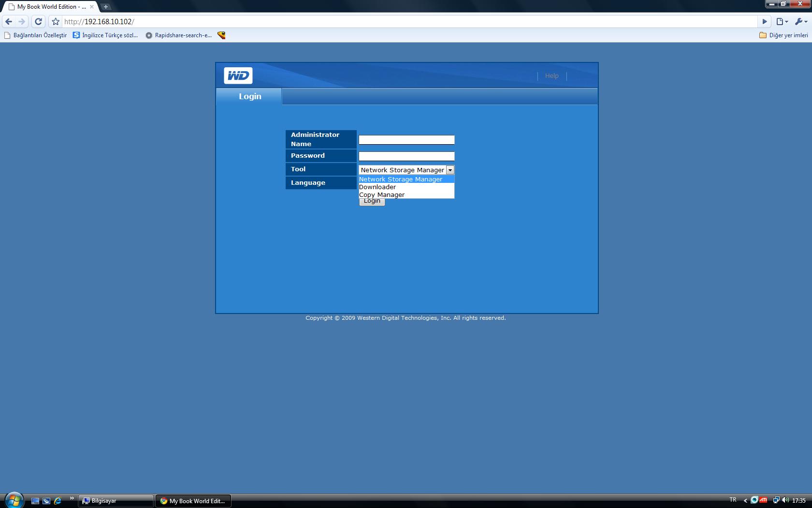Screen dimensions: 812x508
Task: Click My Book World Edit taskbar button
Action: pos(193,501)
